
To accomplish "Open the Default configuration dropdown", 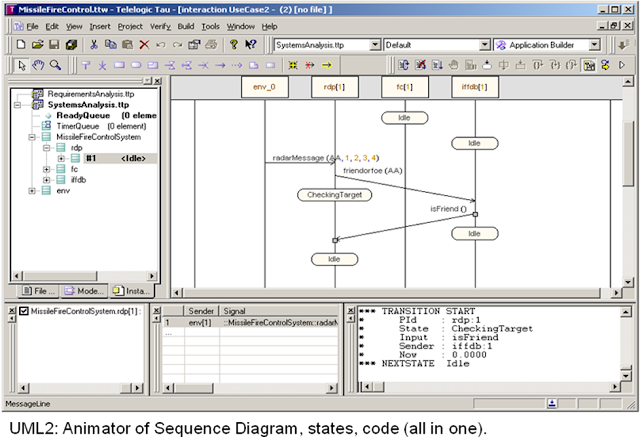I will 484,45.
